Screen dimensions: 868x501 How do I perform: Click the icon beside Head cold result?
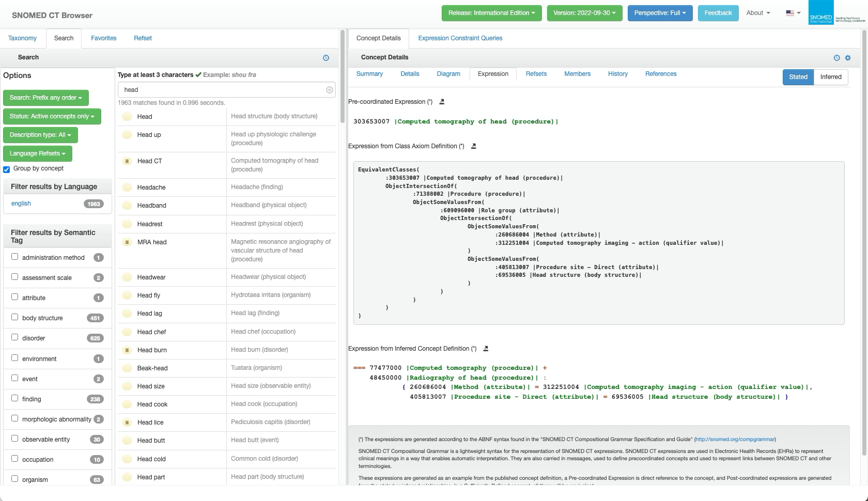[x=127, y=459]
